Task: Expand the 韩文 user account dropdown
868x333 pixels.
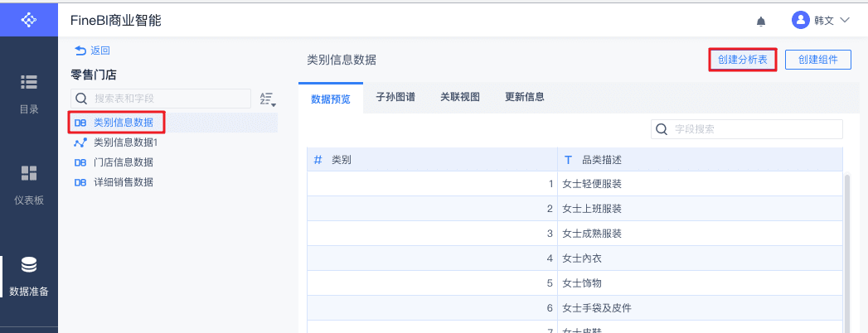Action: coord(845,20)
